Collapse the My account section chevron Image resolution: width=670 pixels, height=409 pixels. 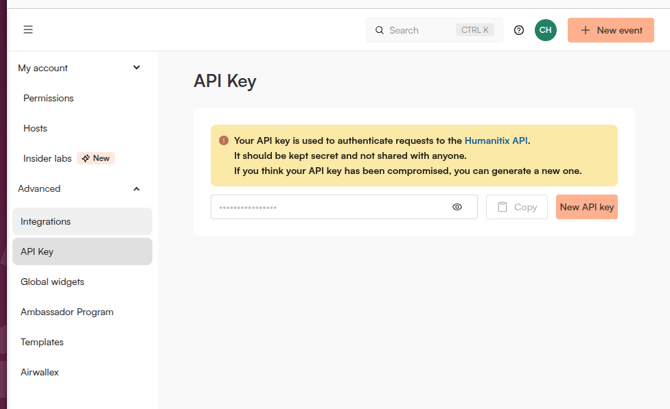tap(136, 68)
